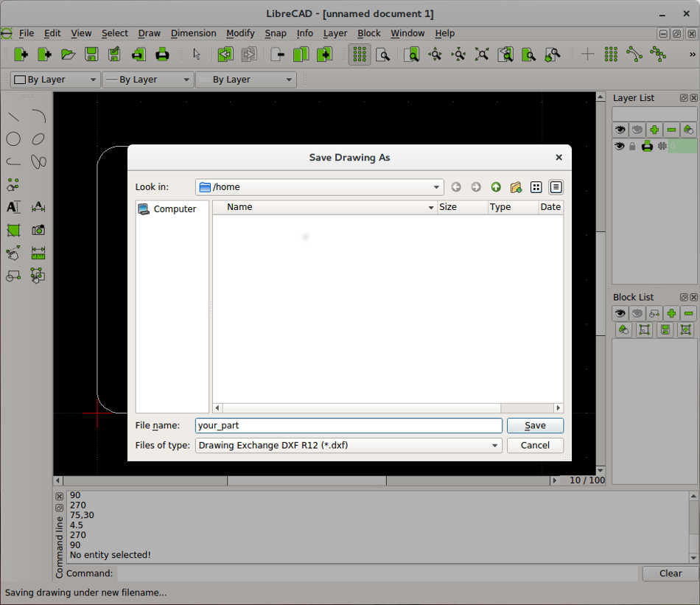Select the Text tool in left toolbox
The image size is (700, 605).
point(13,207)
